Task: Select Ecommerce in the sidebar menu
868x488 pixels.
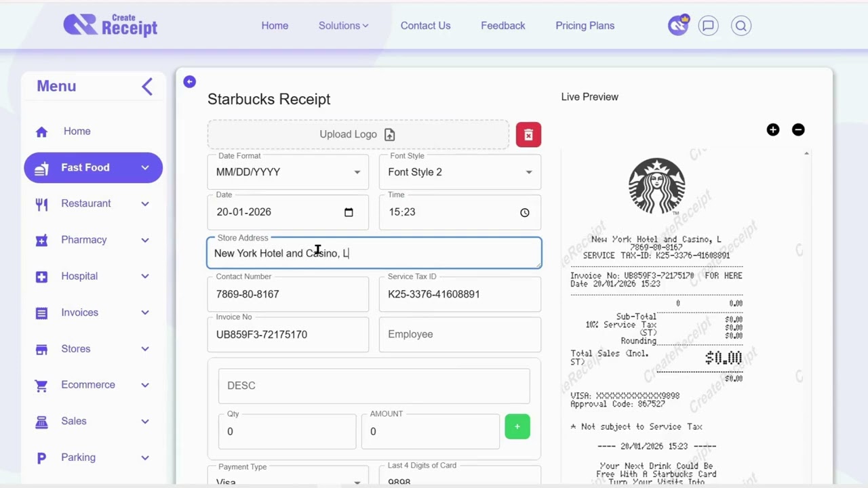Action: point(88,384)
